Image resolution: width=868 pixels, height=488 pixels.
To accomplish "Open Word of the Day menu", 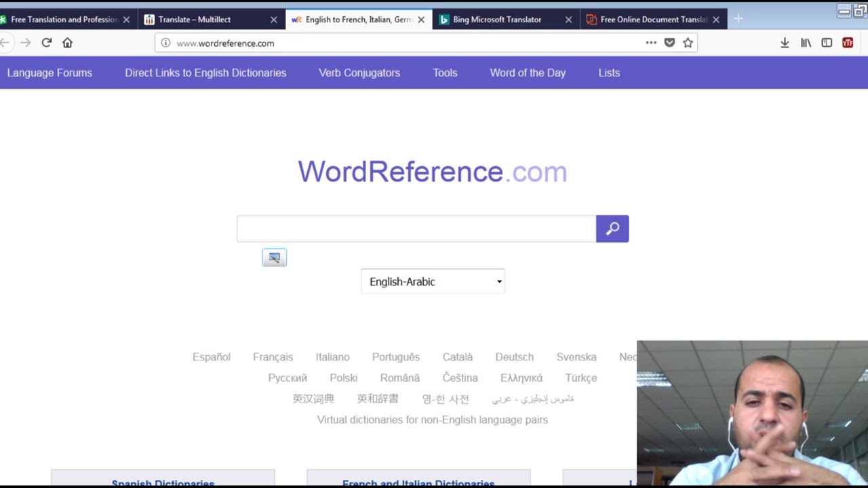I will pyautogui.click(x=528, y=73).
